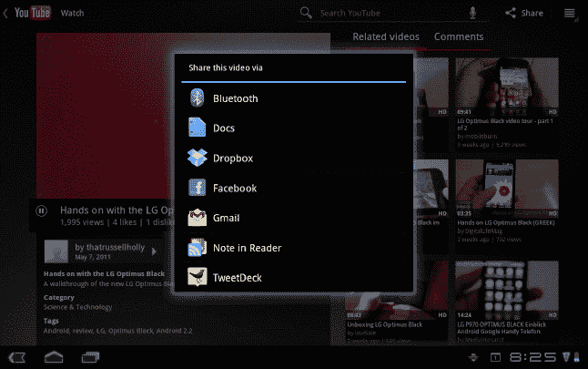588x369 pixels.
Task: Open LG Optimus Black video tour thumbnail
Action: [507, 87]
